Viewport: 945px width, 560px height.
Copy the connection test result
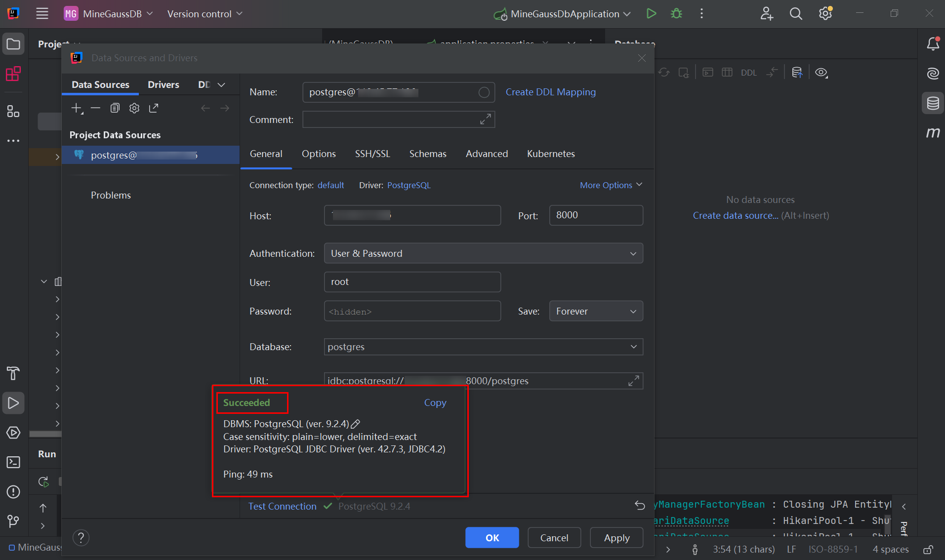pos(435,402)
